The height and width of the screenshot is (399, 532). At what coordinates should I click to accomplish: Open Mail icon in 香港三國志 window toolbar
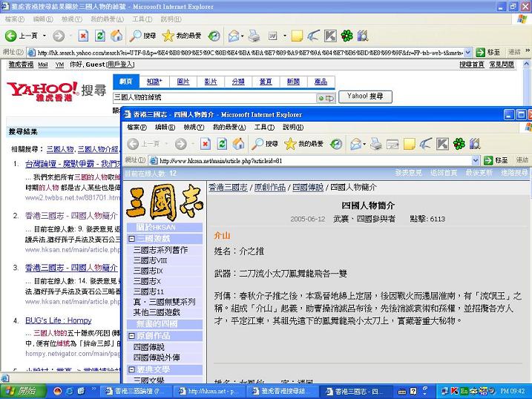point(355,144)
